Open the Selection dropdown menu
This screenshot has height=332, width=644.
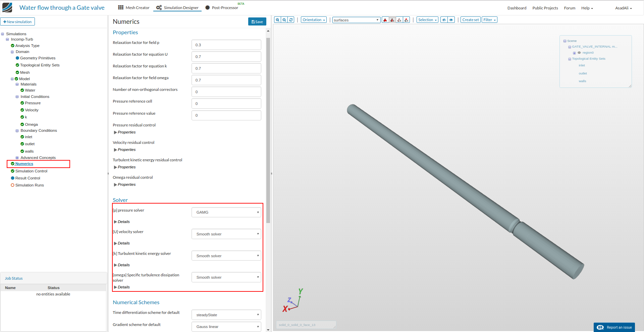coord(427,20)
